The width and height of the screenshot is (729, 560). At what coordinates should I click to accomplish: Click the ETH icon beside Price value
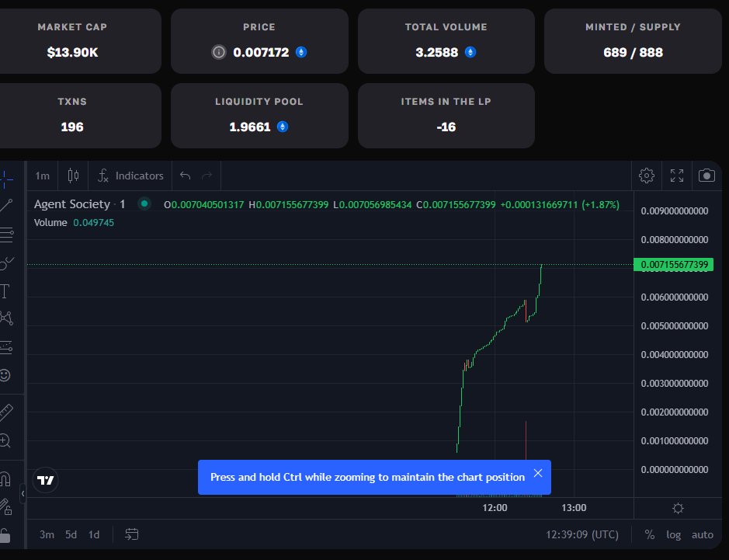300,52
